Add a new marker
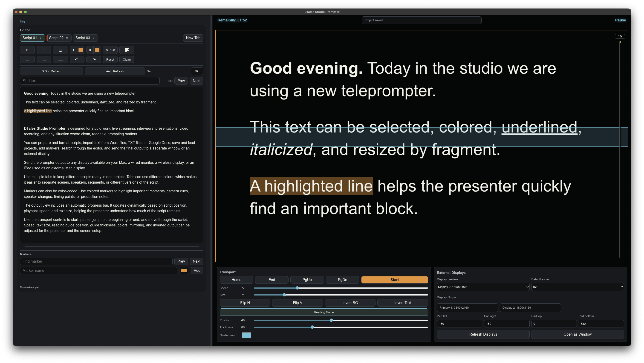Image resolution: width=644 pixels, height=363 pixels. (x=197, y=271)
